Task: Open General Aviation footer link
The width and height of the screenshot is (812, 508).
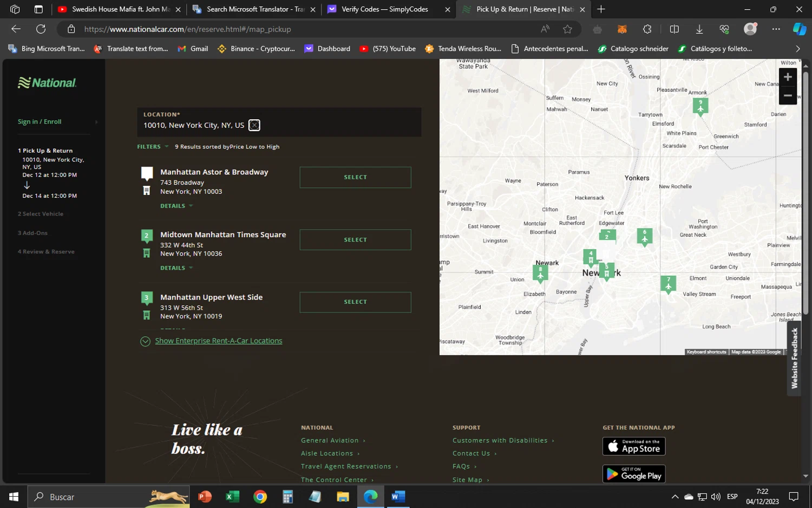Action: coord(333,440)
